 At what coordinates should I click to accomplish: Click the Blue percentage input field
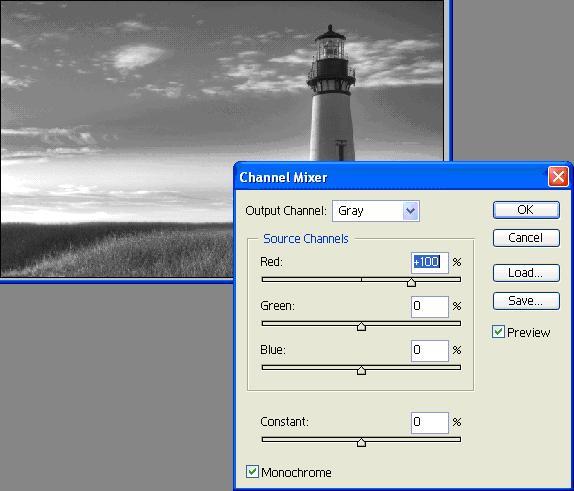point(429,350)
